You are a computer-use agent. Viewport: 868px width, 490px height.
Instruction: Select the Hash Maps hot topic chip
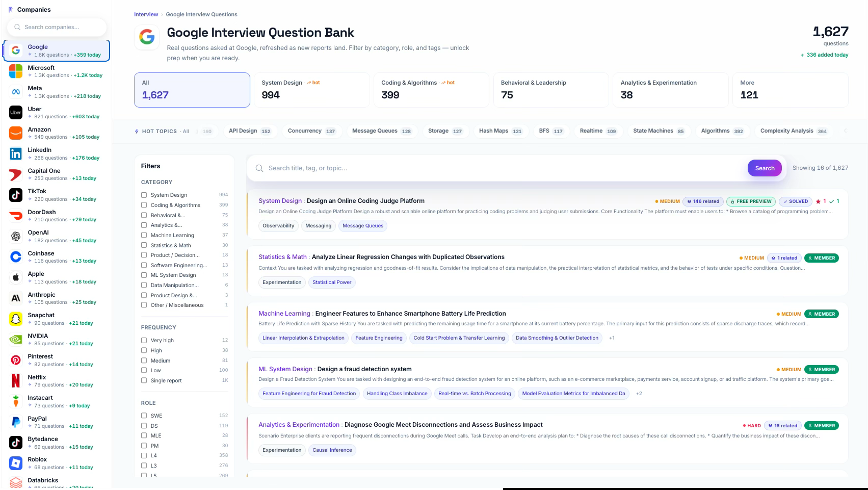(501, 131)
